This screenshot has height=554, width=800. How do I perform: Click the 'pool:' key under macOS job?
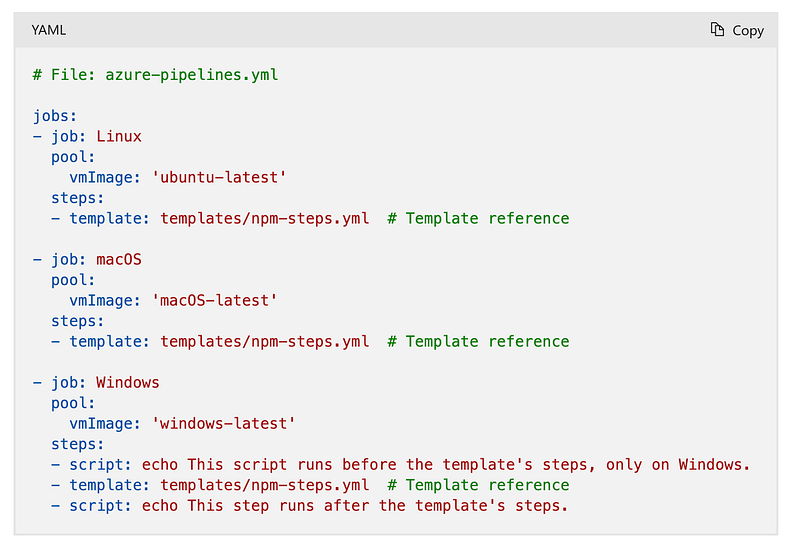[x=73, y=280]
